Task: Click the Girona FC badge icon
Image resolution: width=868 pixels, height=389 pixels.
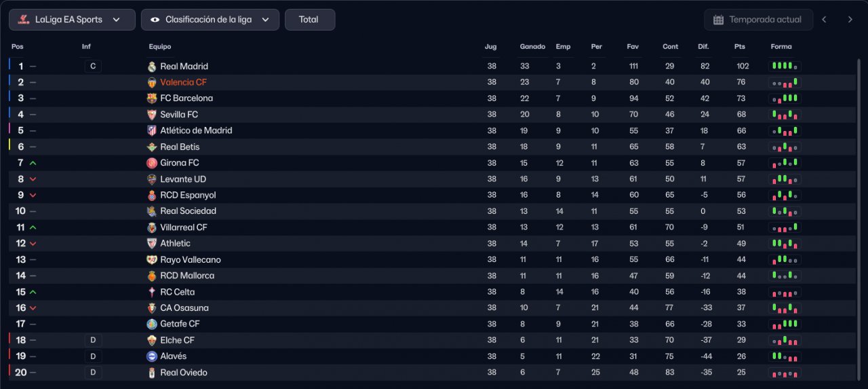Action: [152, 163]
